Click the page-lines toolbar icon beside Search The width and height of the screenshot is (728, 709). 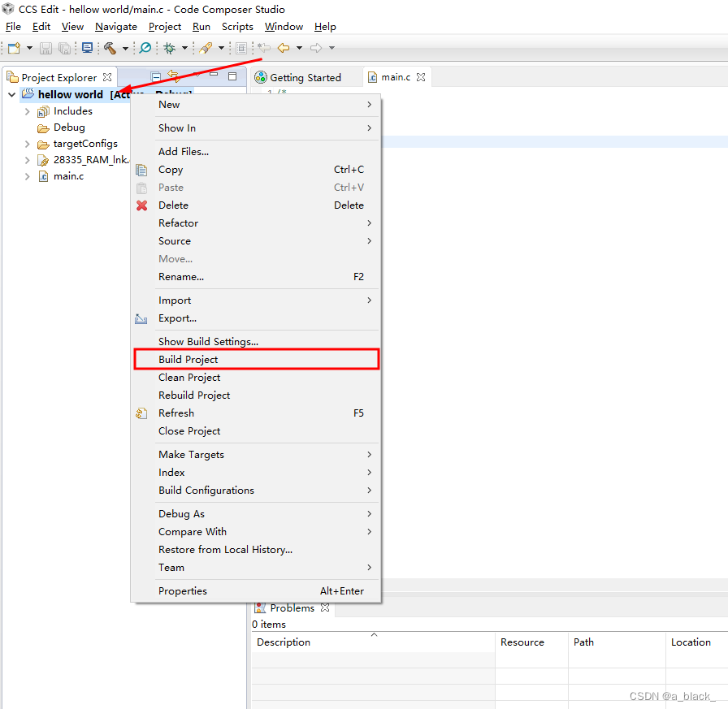pyautogui.click(x=241, y=48)
